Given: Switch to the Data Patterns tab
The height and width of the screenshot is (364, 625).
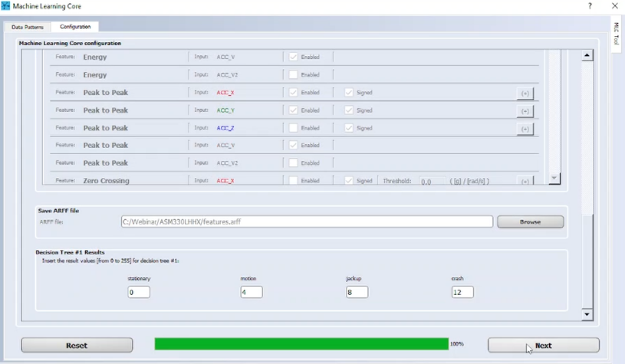Looking at the screenshot, I should (28, 27).
